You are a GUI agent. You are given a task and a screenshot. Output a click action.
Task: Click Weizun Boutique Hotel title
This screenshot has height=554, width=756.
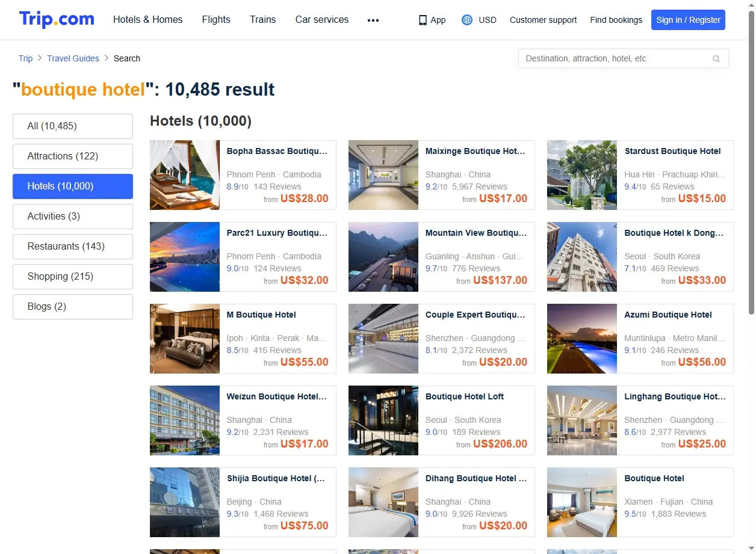pyautogui.click(x=277, y=397)
